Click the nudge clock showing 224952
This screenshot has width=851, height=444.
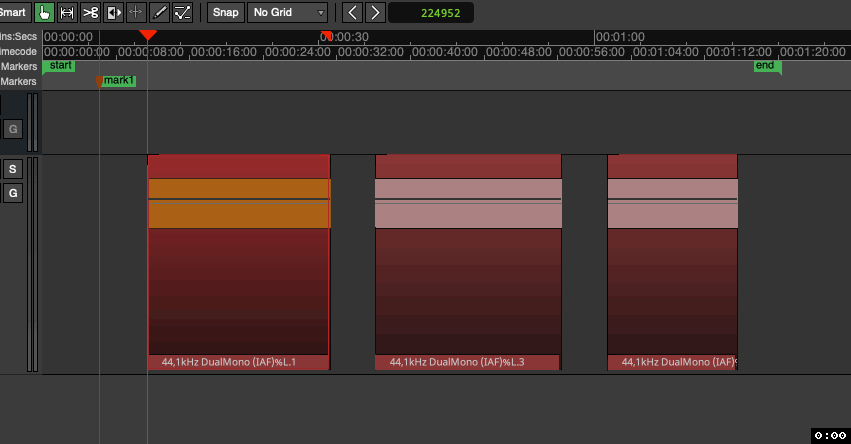(x=431, y=12)
